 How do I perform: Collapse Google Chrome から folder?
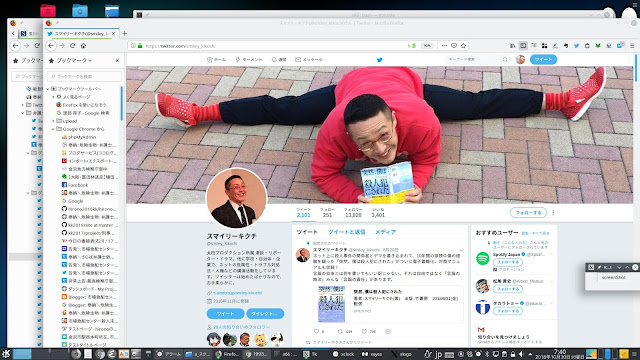pos(53,129)
